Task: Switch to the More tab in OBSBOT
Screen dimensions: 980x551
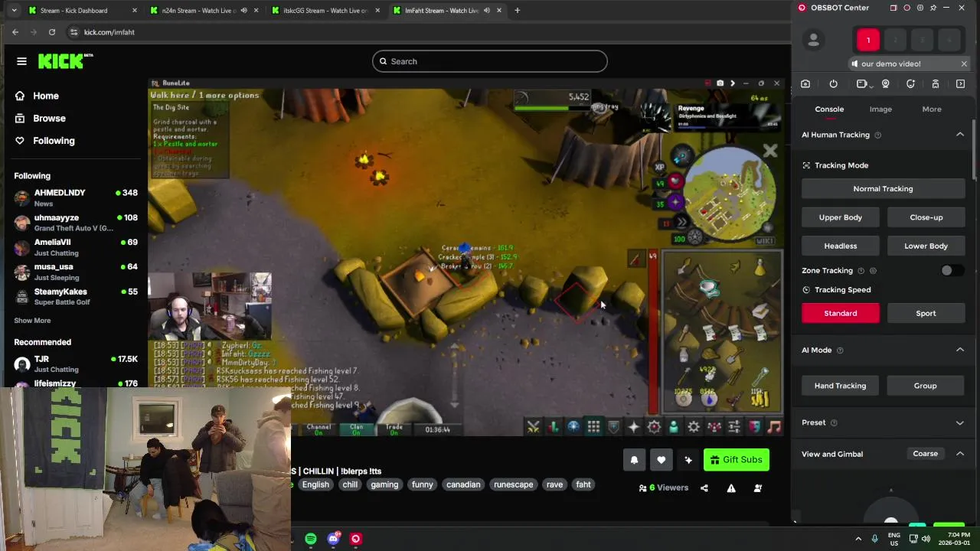Action: (x=932, y=109)
